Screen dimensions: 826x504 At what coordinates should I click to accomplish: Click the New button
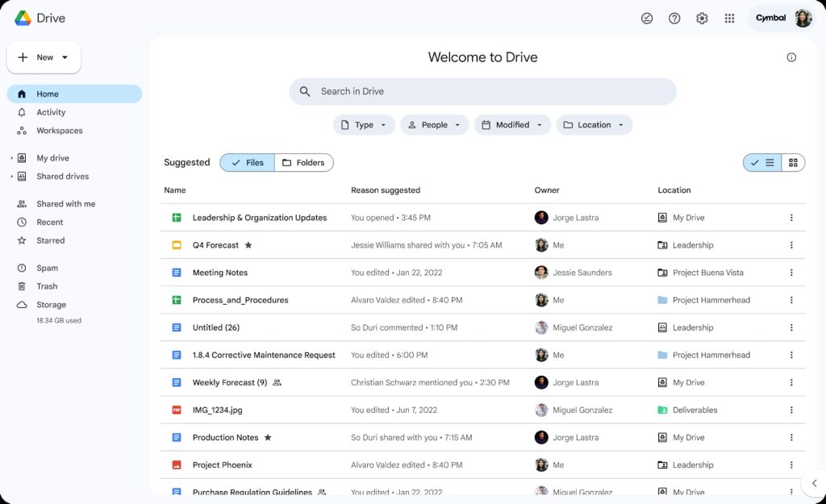click(x=44, y=57)
